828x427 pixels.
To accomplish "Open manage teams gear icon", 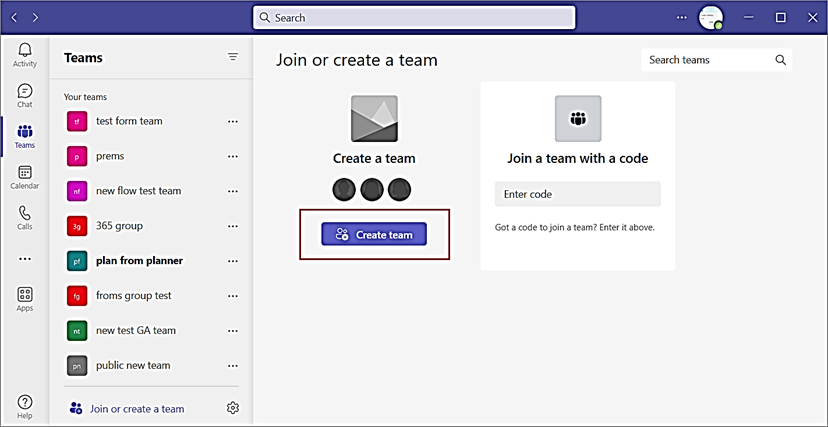I will click(x=233, y=408).
